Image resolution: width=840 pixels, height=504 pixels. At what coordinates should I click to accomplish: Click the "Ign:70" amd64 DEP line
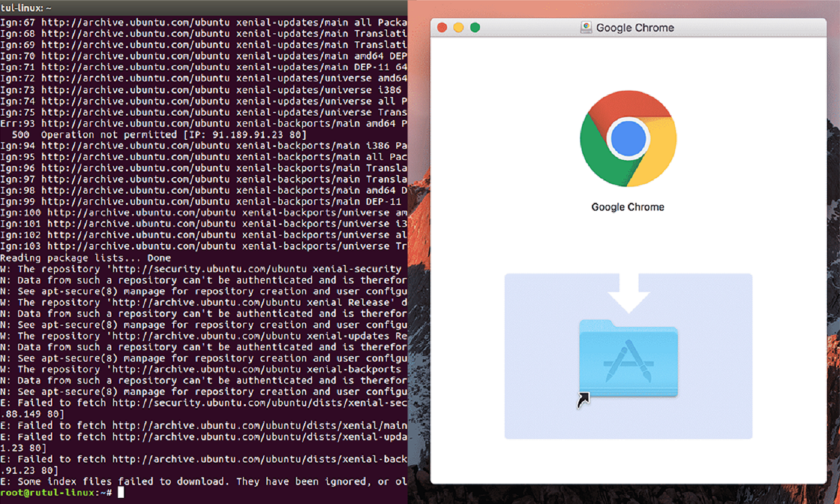coord(203,56)
